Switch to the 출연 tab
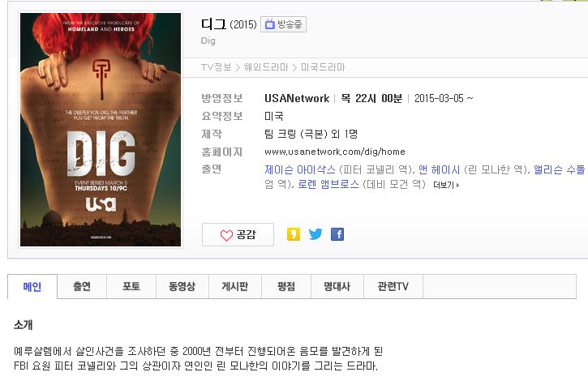 click(x=82, y=287)
